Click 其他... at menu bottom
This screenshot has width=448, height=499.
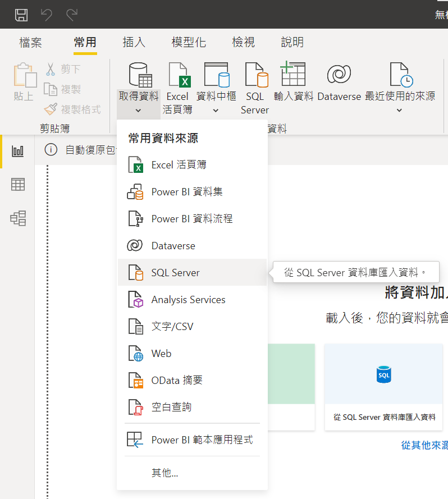point(192,473)
